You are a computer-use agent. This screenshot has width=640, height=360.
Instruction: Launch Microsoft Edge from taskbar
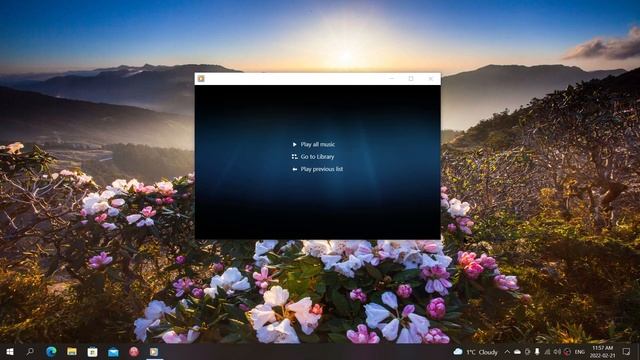coord(51,351)
